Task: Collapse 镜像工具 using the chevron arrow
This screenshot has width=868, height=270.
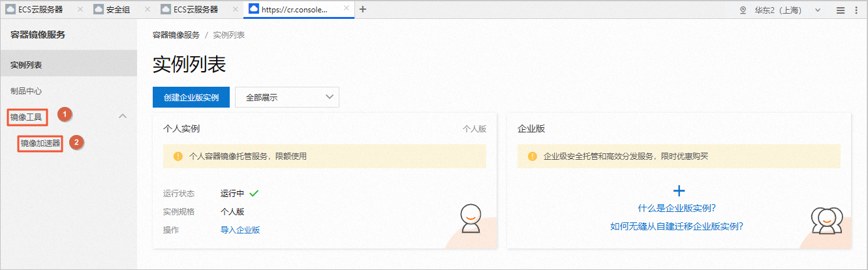Action: tap(123, 116)
